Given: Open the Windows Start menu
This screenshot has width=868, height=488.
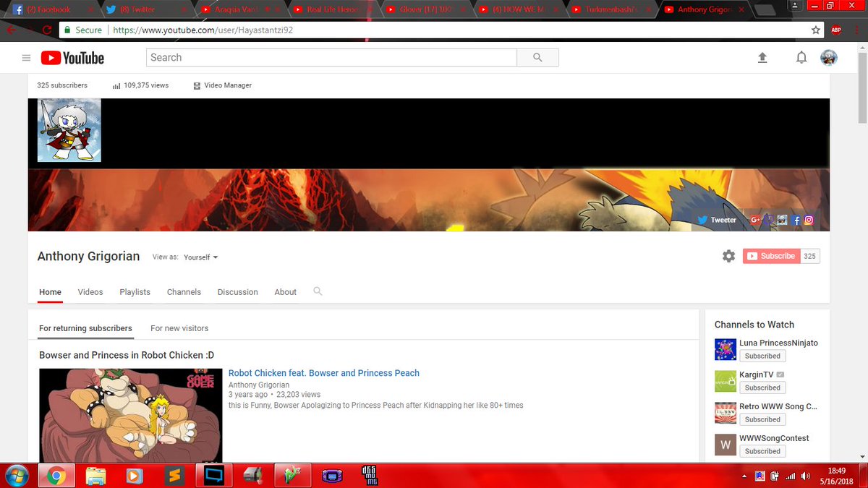Looking at the screenshot, I should 15,476.
